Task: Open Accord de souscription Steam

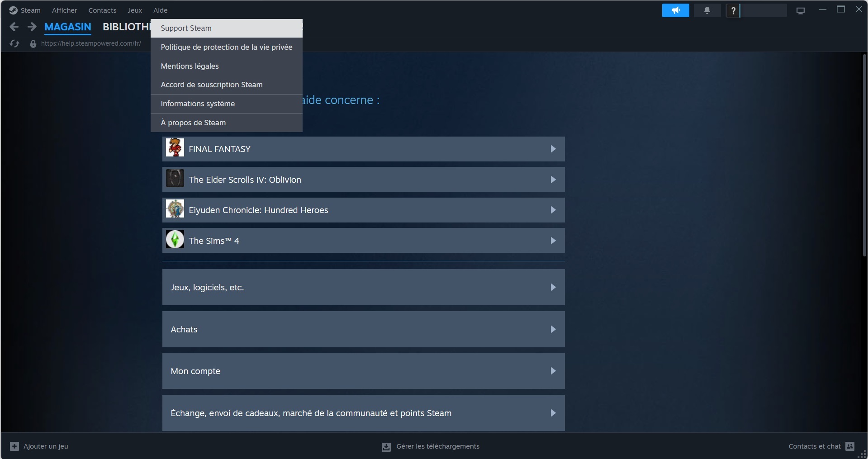Action: tap(227, 85)
